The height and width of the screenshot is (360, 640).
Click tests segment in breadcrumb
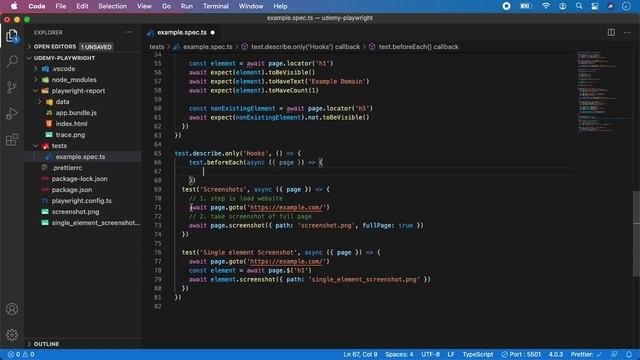[157, 47]
